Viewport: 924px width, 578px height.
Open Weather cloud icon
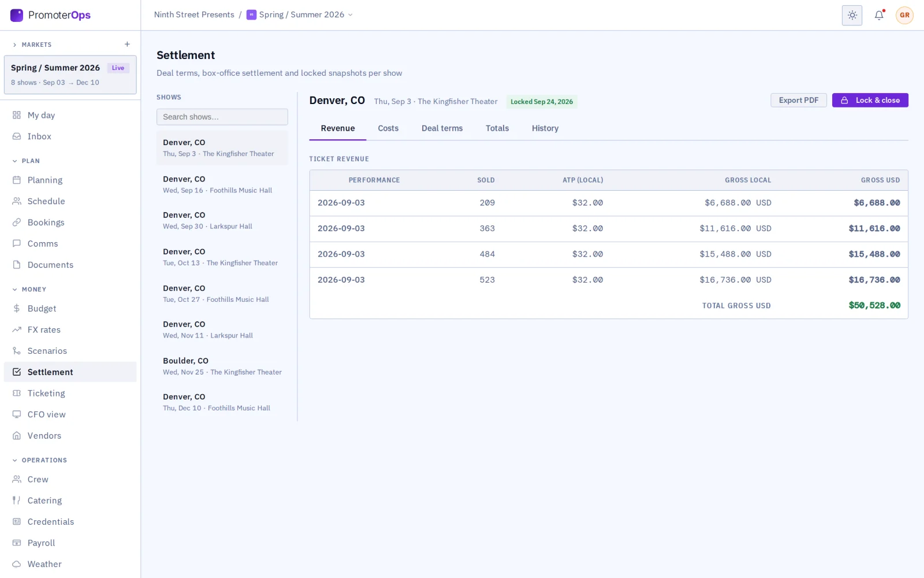tap(17, 564)
